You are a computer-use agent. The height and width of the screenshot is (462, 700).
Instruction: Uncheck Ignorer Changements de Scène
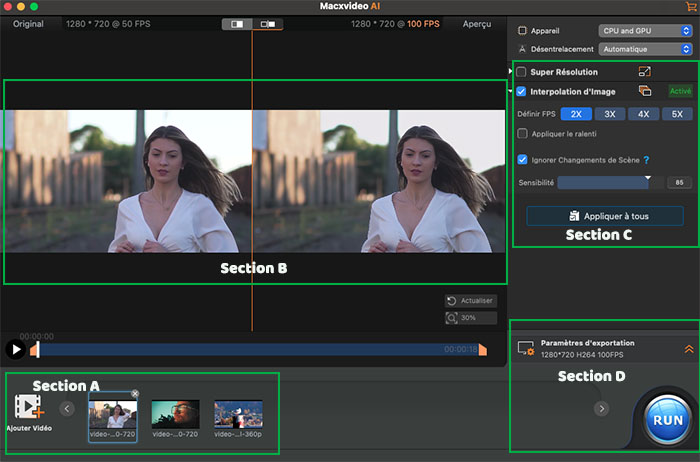pos(522,159)
